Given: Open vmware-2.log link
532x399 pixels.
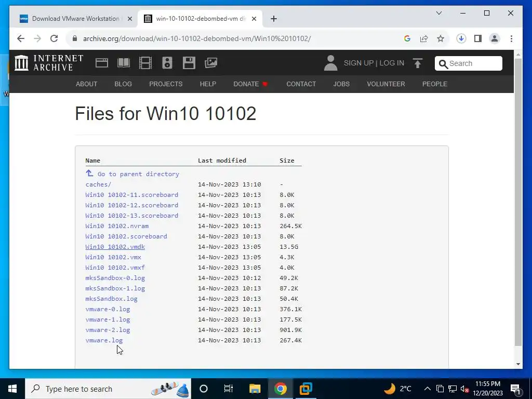Looking at the screenshot, I should [108, 330].
